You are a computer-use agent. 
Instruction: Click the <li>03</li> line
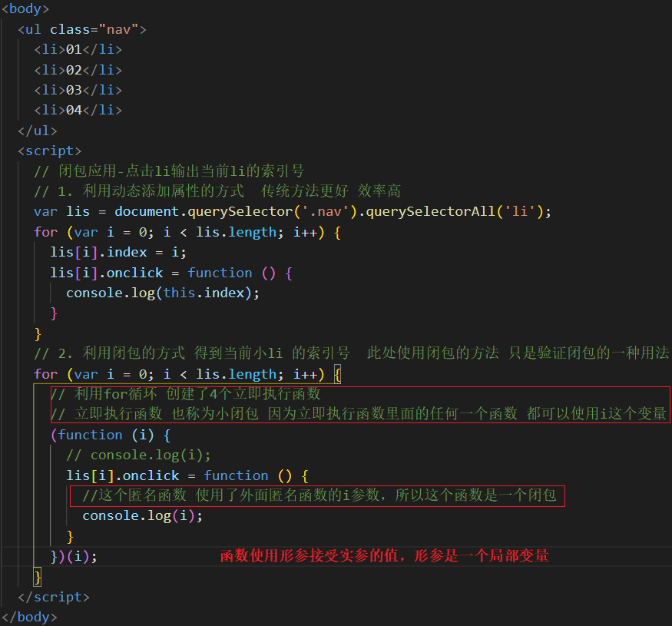[x=78, y=90]
